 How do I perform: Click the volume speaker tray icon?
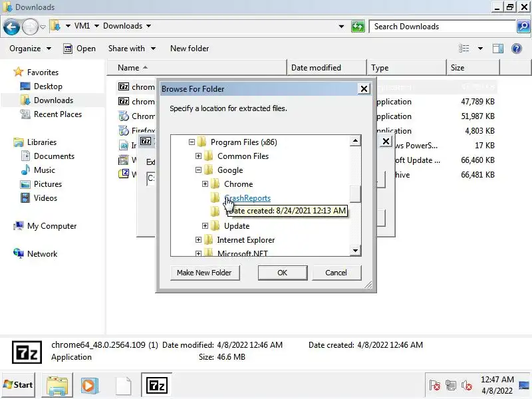pyautogui.click(x=467, y=385)
